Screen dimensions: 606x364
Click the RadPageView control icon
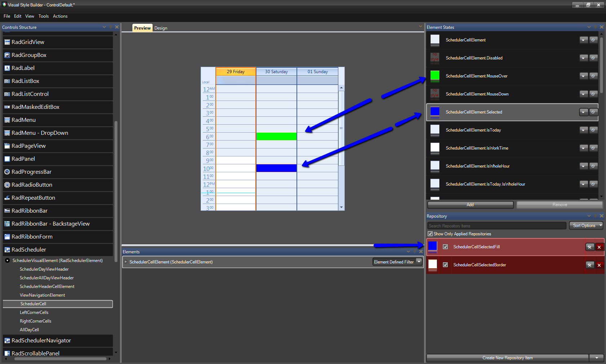7,146
